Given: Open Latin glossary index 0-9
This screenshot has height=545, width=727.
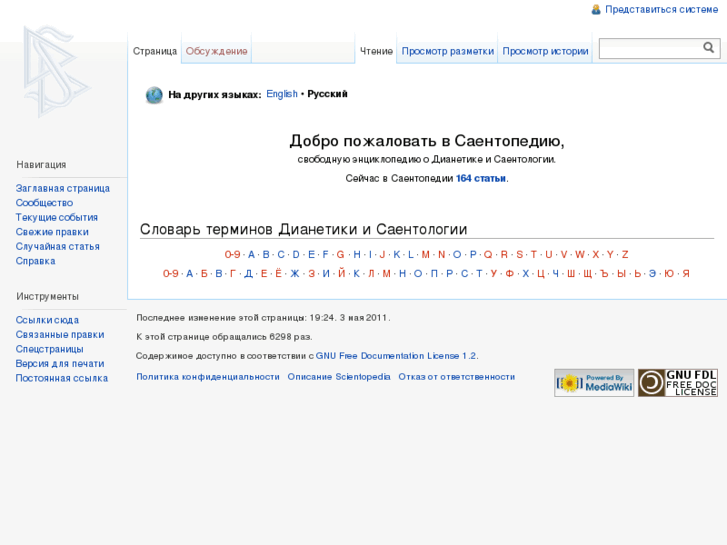Looking at the screenshot, I should click(232, 255).
